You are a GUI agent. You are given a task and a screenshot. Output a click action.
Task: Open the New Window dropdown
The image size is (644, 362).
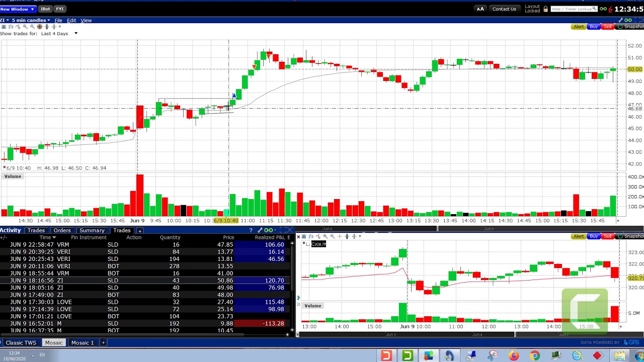point(18,9)
